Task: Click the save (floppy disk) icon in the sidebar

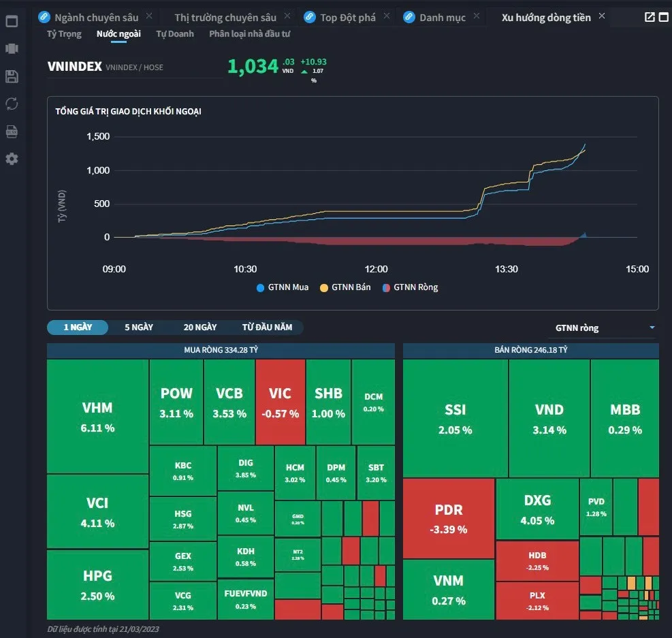Action: [11, 76]
